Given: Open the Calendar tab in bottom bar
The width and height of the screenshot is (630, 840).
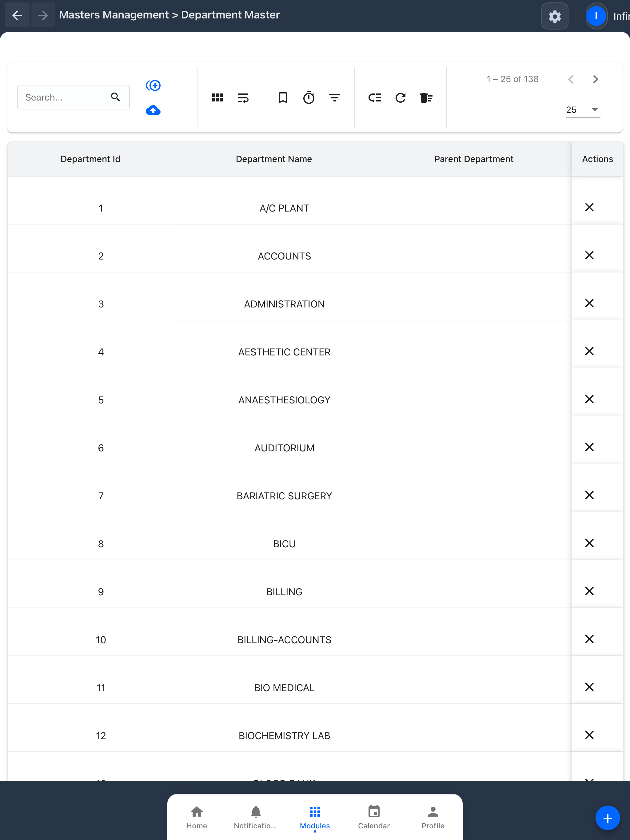Looking at the screenshot, I should tap(374, 817).
